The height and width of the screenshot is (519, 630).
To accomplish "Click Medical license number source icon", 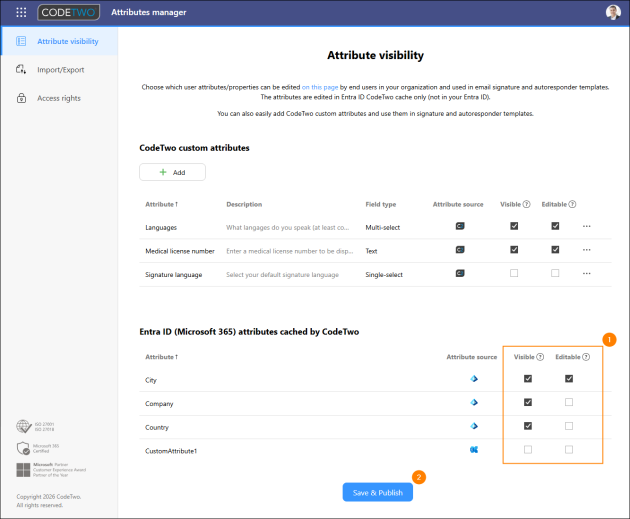I will tap(460, 250).
